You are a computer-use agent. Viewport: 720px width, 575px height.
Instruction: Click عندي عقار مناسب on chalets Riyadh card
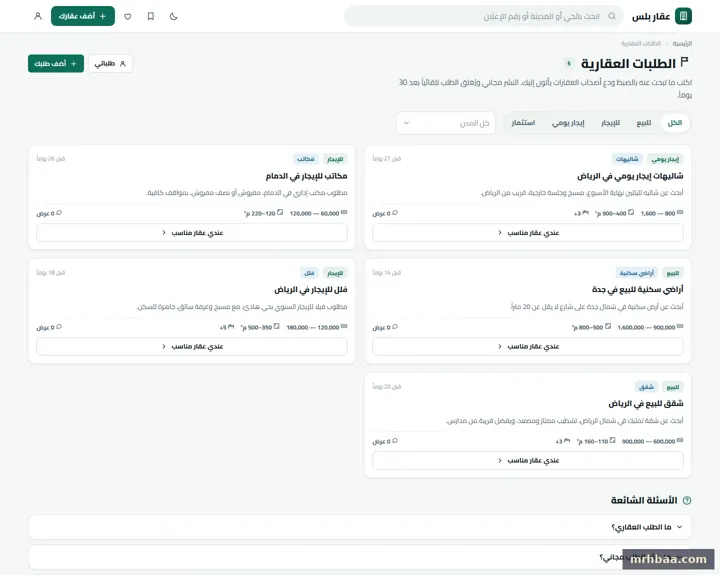pyautogui.click(x=528, y=233)
